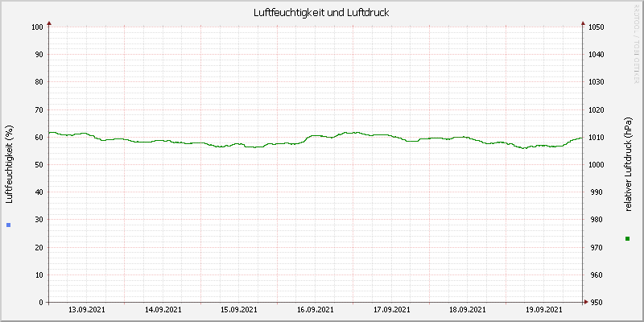Click the right axis value 1050
644x322 pixels.
[597, 27]
